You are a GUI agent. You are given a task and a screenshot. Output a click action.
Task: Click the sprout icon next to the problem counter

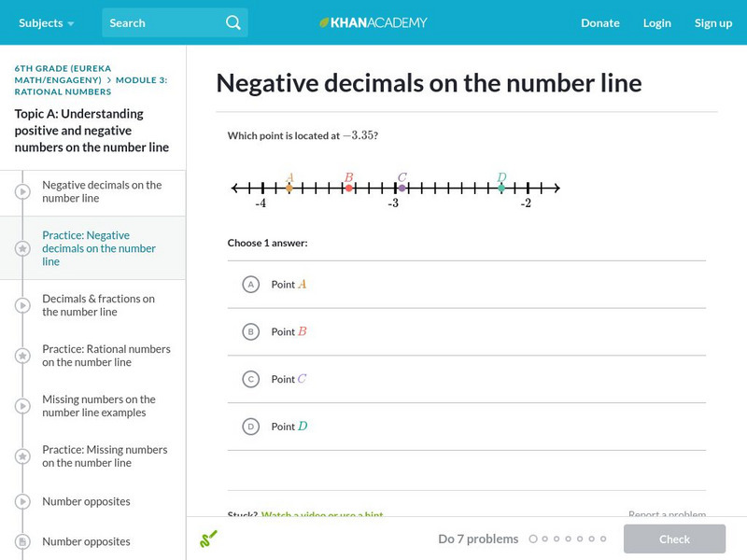[208, 539]
